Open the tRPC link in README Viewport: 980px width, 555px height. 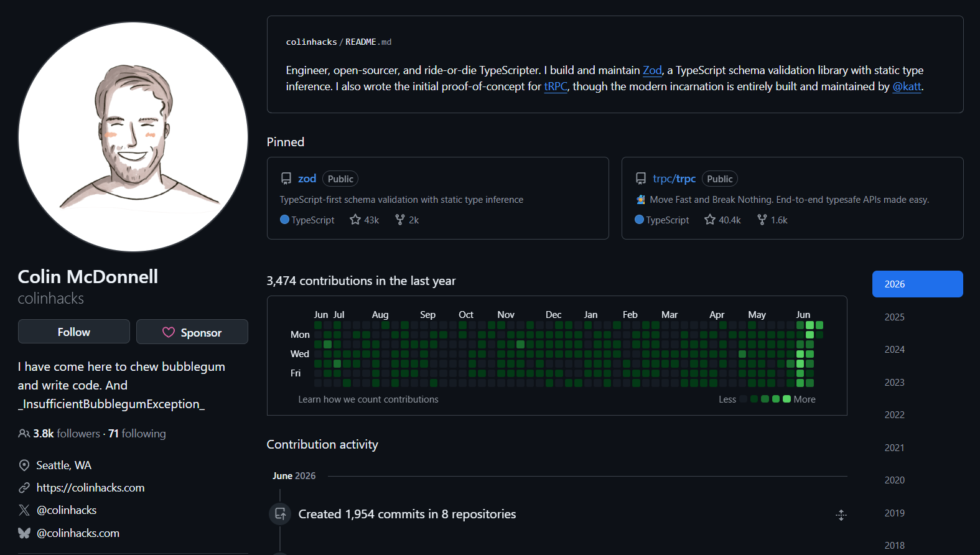point(556,86)
